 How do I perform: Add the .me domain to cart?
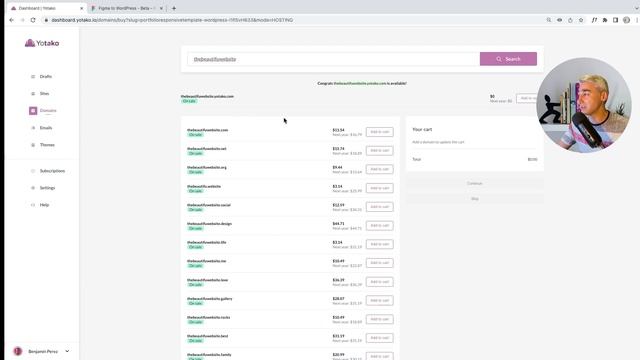[x=380, y=263]
